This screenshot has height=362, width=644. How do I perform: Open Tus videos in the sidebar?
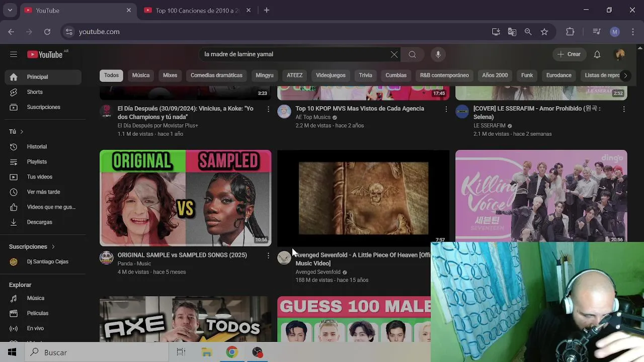tap(43, 177)
